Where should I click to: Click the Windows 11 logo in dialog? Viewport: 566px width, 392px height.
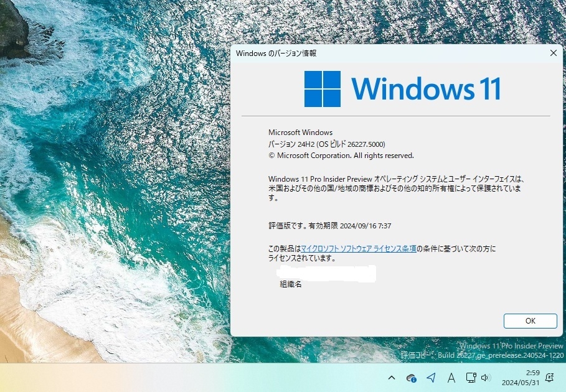click(402, 89)
